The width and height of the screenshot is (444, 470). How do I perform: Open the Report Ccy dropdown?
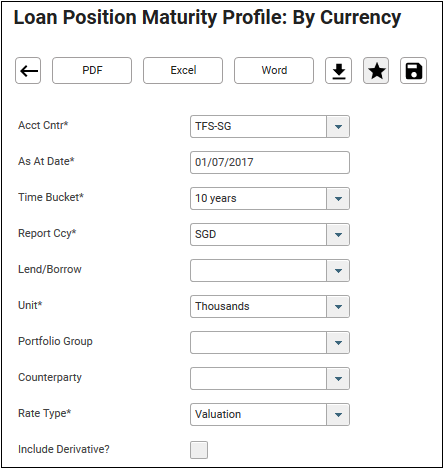pyautogui.click(x=338, y=235)
